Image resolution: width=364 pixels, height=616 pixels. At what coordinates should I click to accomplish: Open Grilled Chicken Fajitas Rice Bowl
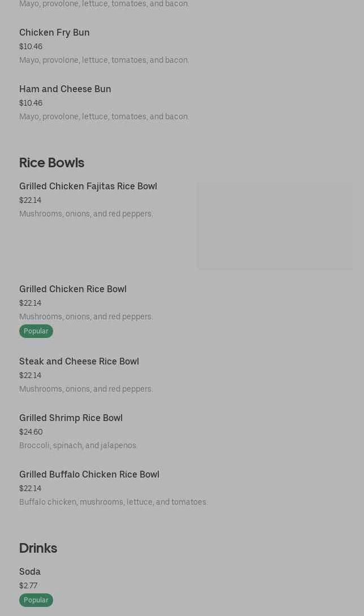[x=88, y=186]
